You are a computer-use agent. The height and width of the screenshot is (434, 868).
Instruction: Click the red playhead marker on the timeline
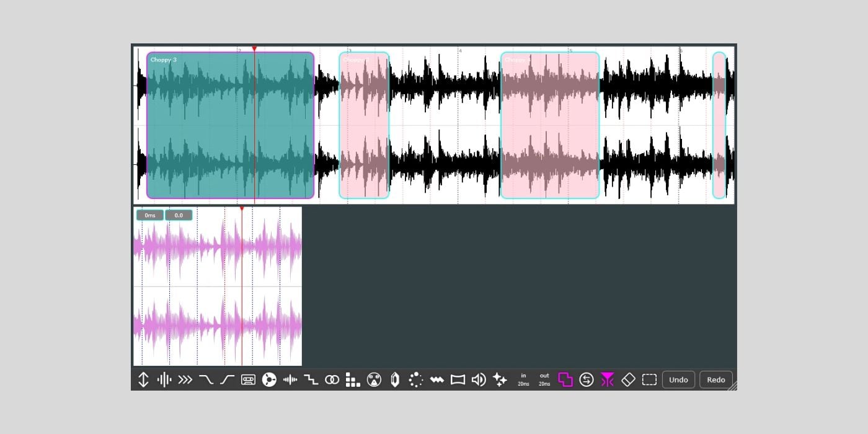tap(254, 48)
